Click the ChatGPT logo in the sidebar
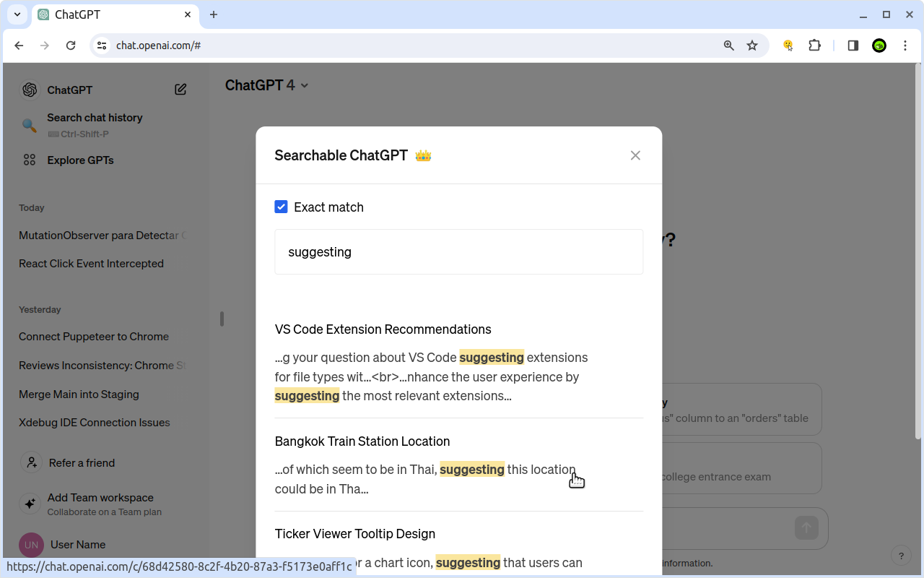The width and height of the screenshot is (924, 578). (x=30, y=90)
